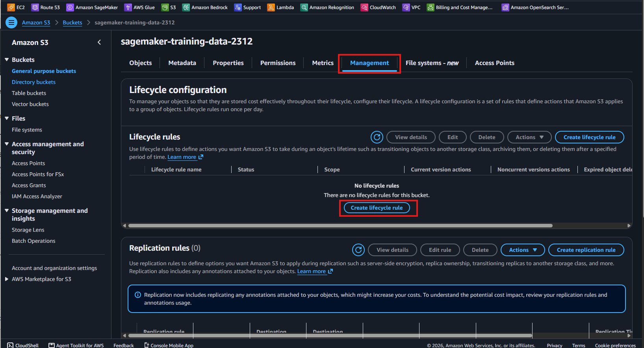Viewport: 644px width, 348px height.
Task: Click the replication table horizontal scrollbar
Action: tap(330, 336)
